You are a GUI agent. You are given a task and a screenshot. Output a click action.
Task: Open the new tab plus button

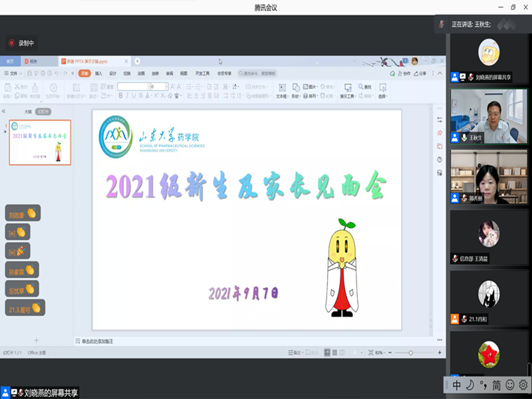pos(137,61)
